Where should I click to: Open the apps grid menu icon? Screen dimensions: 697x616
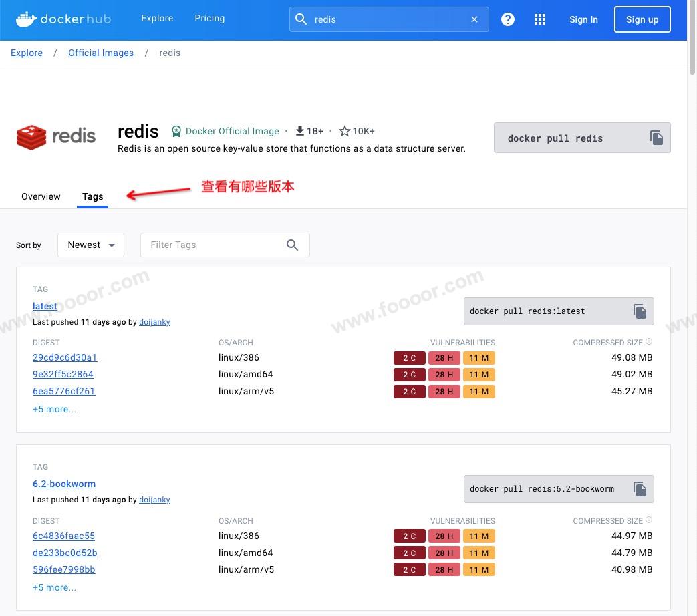click(x=540, y=19)
